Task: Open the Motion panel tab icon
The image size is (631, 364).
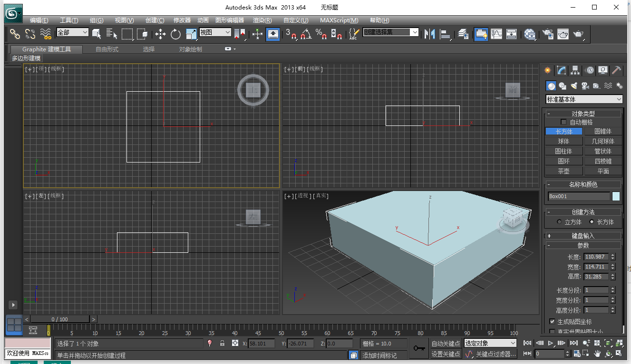Action: pyautogui.click(x=590, y=70)
